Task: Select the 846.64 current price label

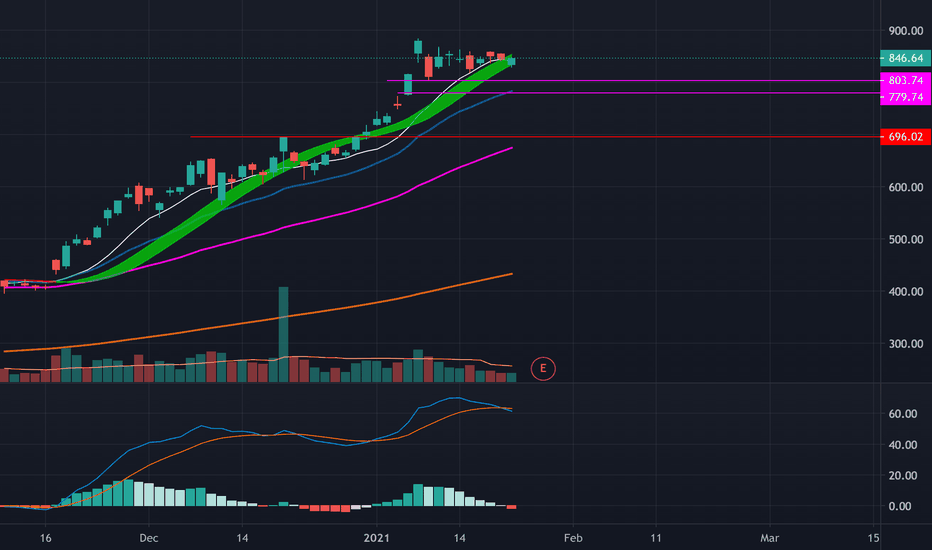Action: click(x=905, y=58)
